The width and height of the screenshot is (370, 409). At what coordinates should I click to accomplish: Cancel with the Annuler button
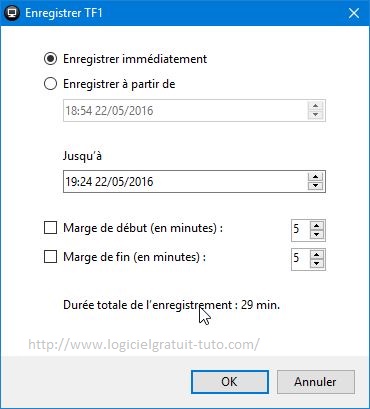click(315, 382)
